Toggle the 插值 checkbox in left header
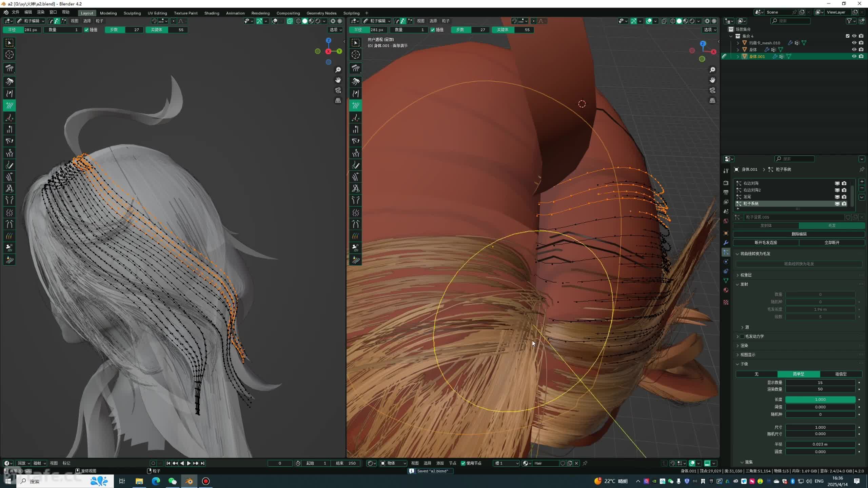This screenshot has width=868, height=488. coord(87,30)
